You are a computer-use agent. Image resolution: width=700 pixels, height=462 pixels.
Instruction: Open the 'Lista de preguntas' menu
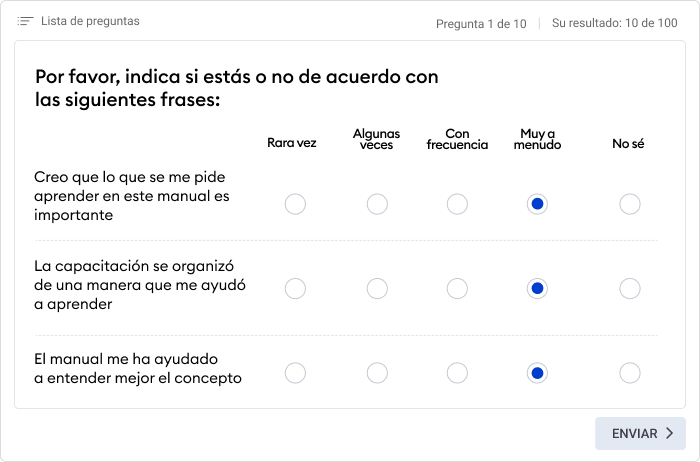pyautogui.click(x=89, y=21)
